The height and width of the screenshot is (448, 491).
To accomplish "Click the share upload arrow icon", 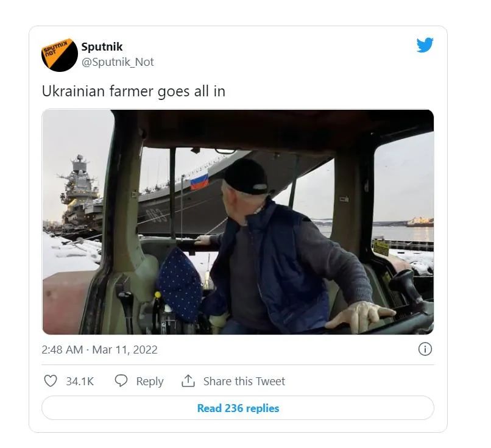I will [x=188, y=381].
